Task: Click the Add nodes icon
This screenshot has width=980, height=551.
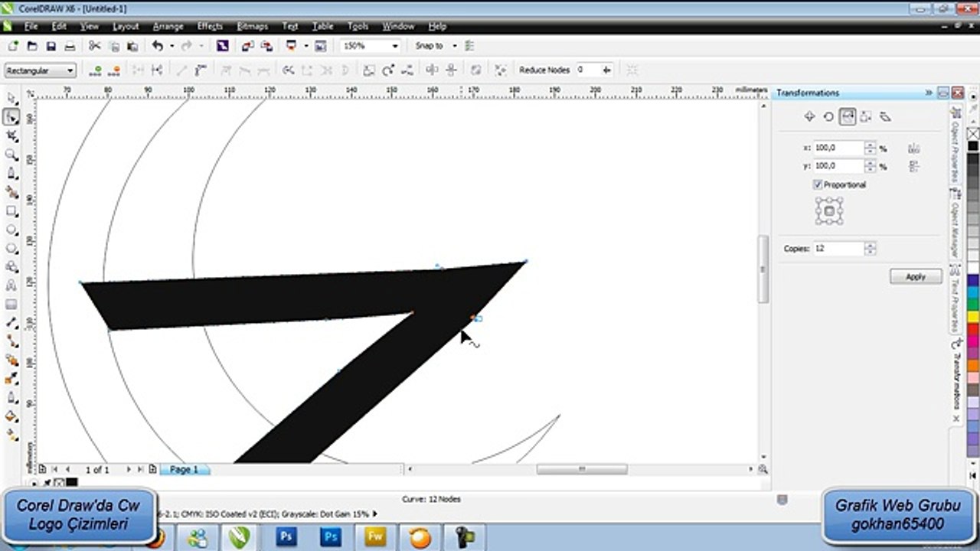Action: pyautogui.click(x=96, y=70)
